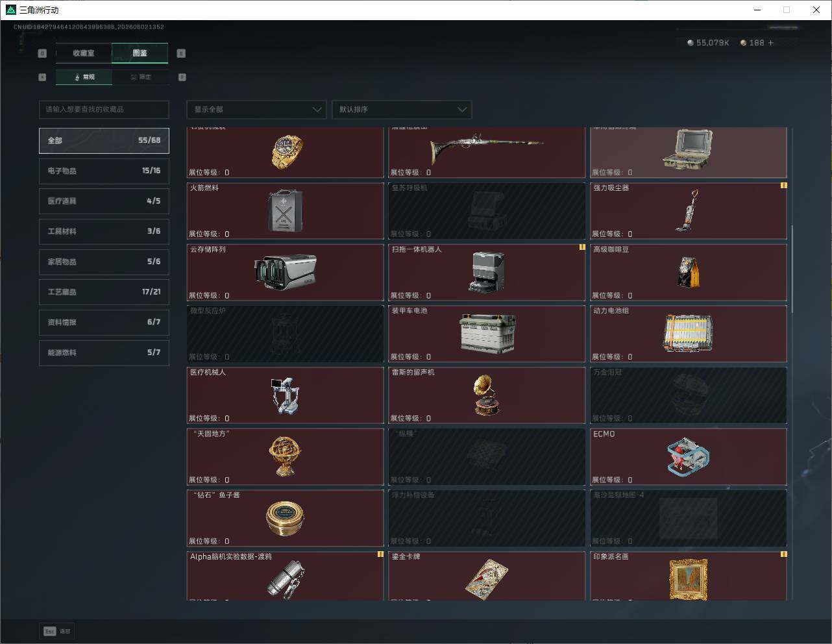Select the locked 浮力补偿设备 card
832x644 pixels.
tap(487, 518)
